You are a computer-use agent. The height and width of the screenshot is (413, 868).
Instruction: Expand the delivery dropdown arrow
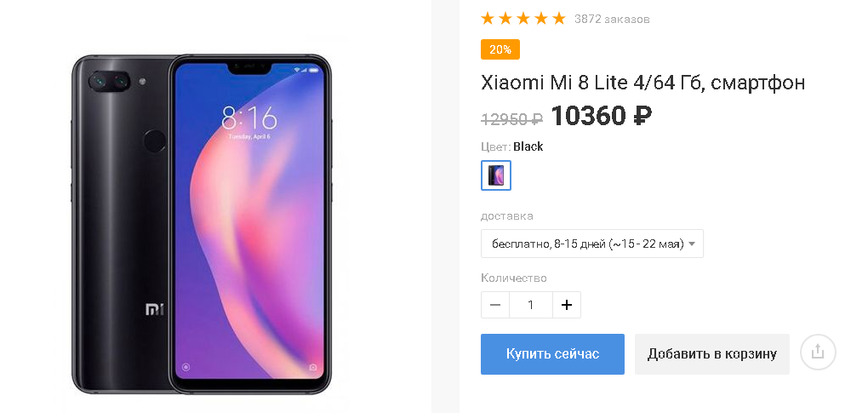coord(692,244)
